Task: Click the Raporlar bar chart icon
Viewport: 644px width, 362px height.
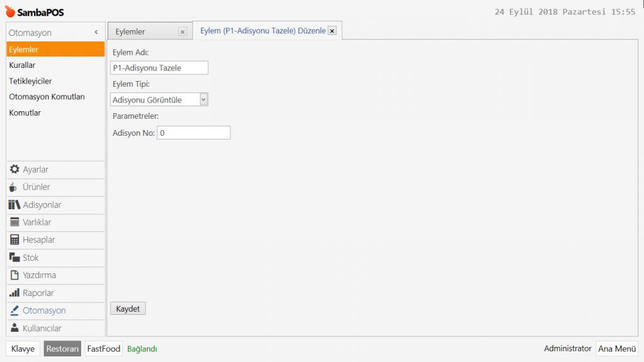Action: (14, 293)
